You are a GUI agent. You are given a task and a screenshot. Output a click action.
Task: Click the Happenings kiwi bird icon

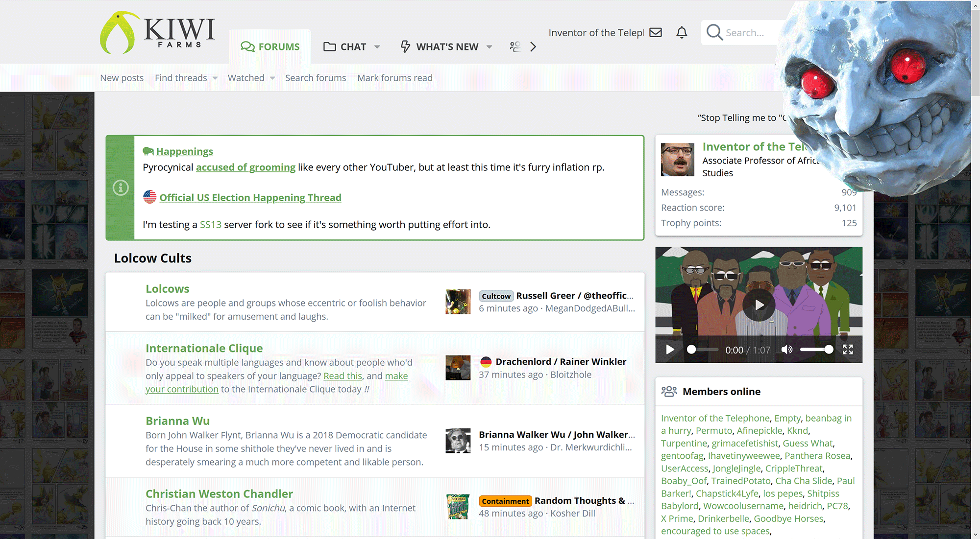(x=148, y=151)
